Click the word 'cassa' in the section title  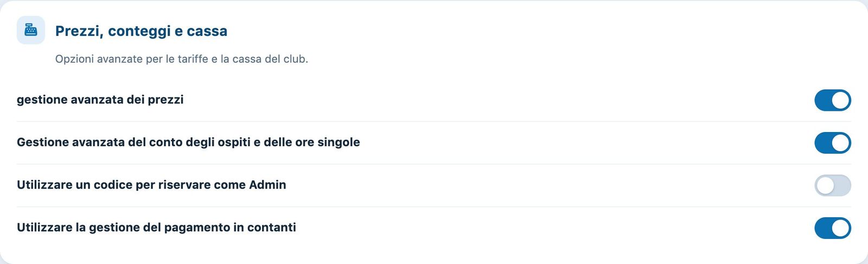pyautogui.click(x=207, y=31)
